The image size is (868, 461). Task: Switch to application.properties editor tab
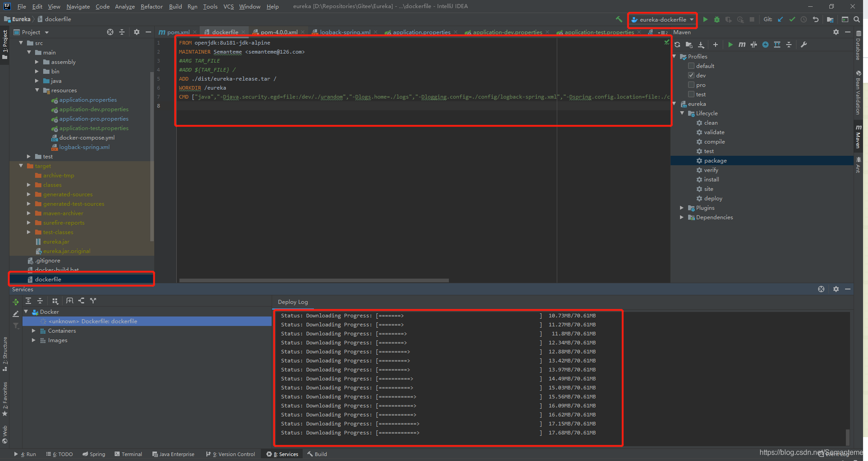pos(421,32)
